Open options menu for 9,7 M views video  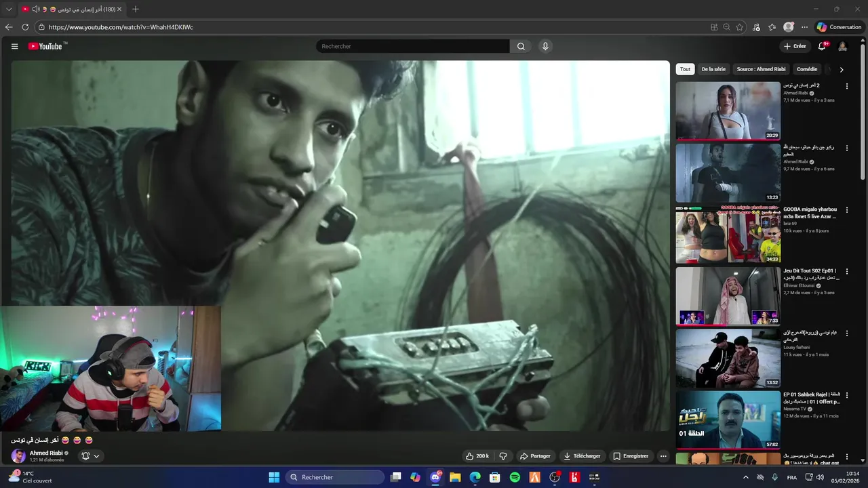click(x=846, y=148)
